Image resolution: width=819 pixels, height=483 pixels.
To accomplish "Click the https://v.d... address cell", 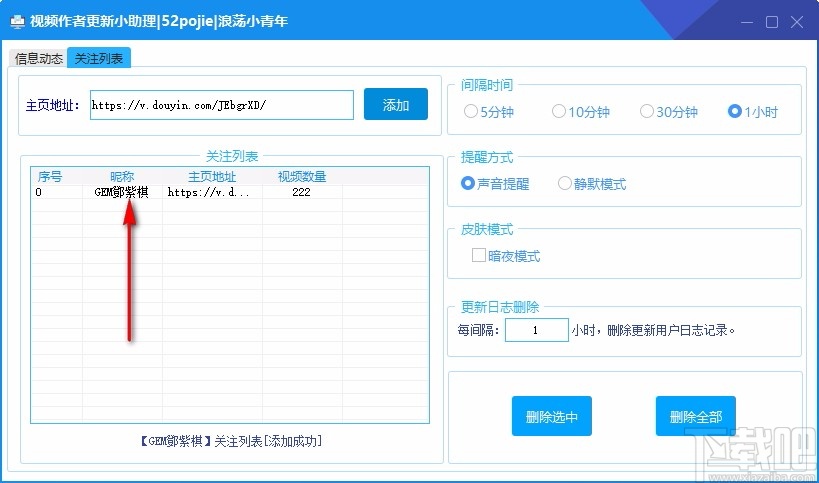I will (208, 192).
